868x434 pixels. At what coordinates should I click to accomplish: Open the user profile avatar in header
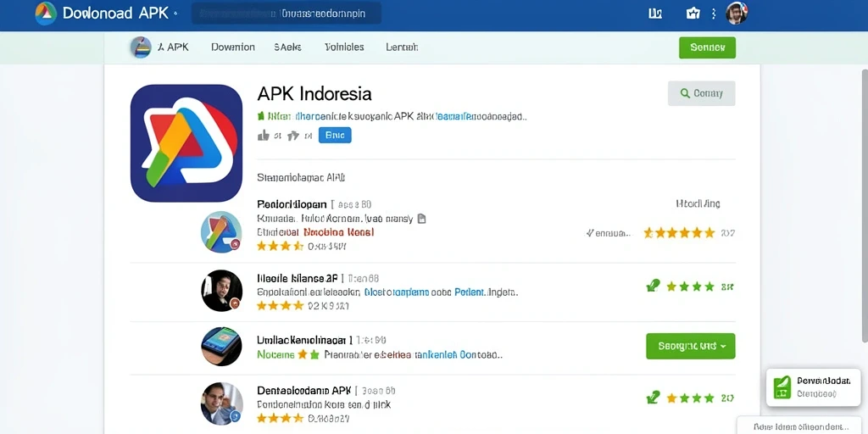pyautogui.click(x=737, y=14)
